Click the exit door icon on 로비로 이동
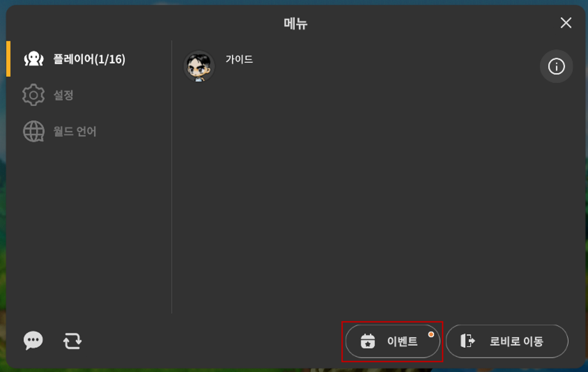This screenshot has width=588, height=372. tap(467, 341)
